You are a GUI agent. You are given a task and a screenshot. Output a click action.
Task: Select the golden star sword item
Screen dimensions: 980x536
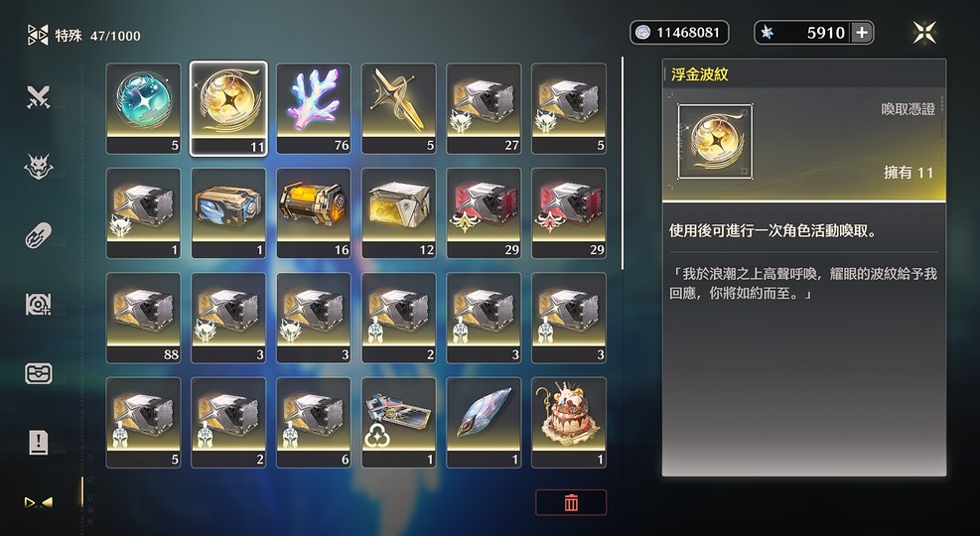(398, 109)
